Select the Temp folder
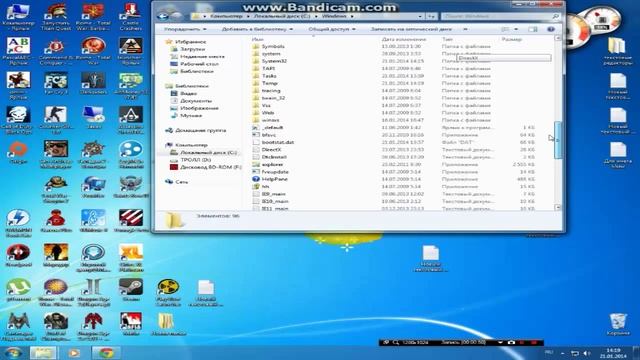640x360 pixels. 269,83
